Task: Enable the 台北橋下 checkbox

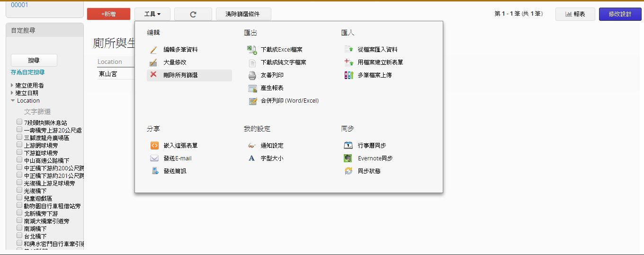Action: click(x=19, y=236)
